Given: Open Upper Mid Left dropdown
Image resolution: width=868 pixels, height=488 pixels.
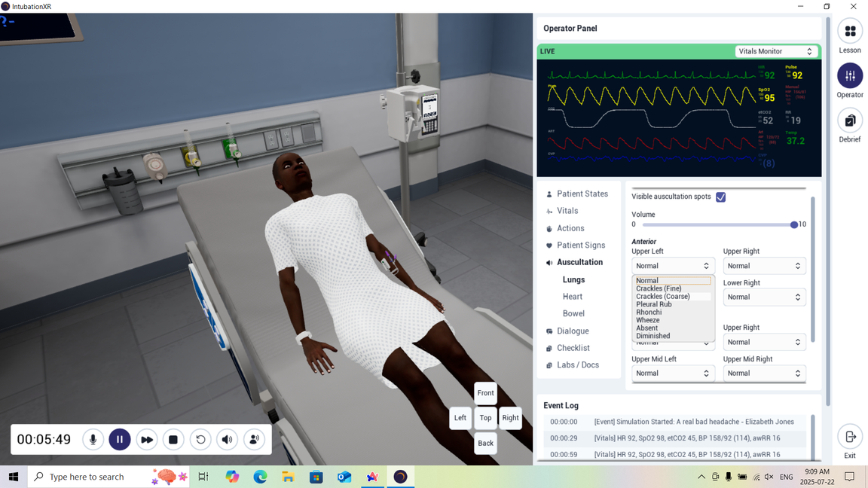Looking at the screenshot, I should click(673, 374).
